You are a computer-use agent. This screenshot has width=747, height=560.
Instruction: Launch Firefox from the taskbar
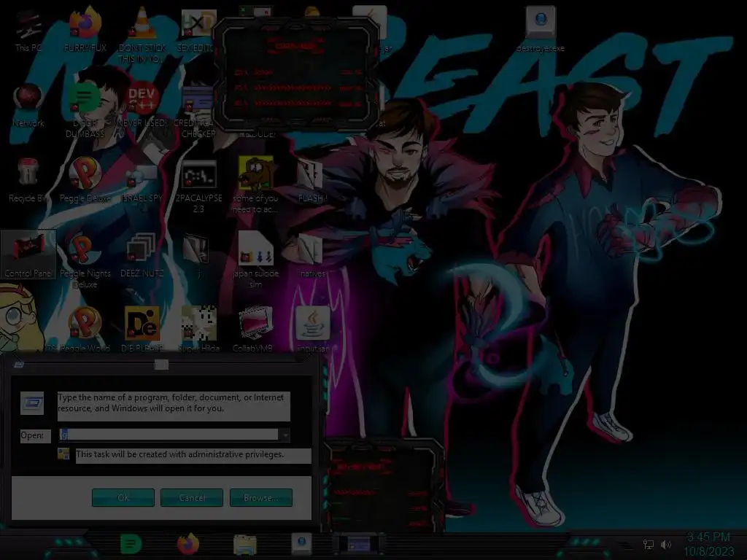(x=187, y=544)
